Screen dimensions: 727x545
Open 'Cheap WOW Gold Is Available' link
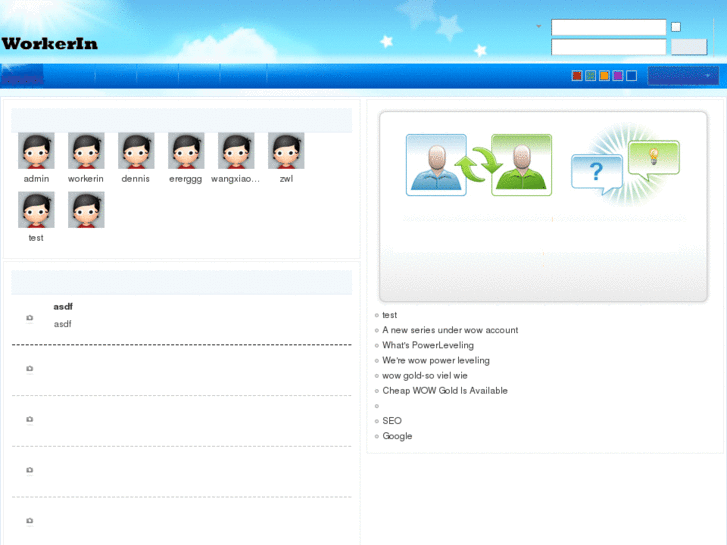click(445, 391)
